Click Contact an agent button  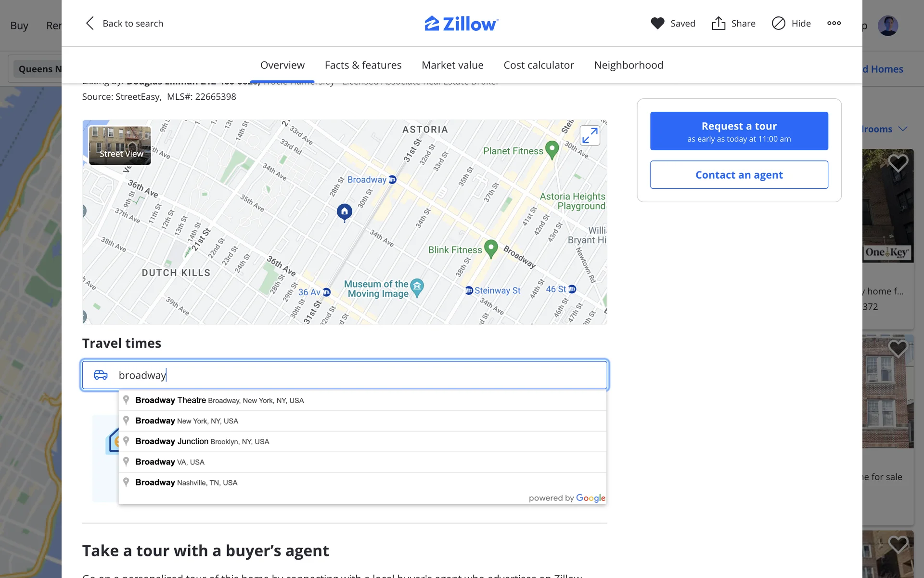tap(739, 175)
